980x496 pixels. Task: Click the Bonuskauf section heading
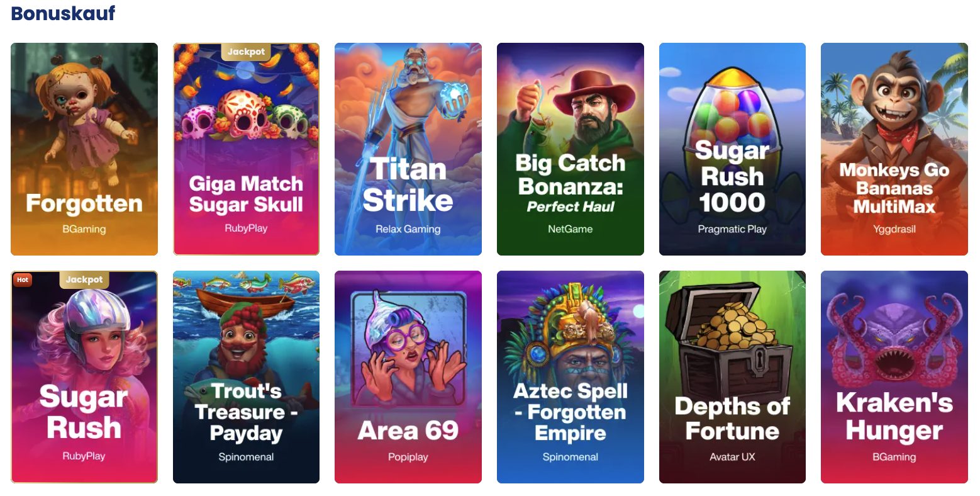tap(64, 13)
